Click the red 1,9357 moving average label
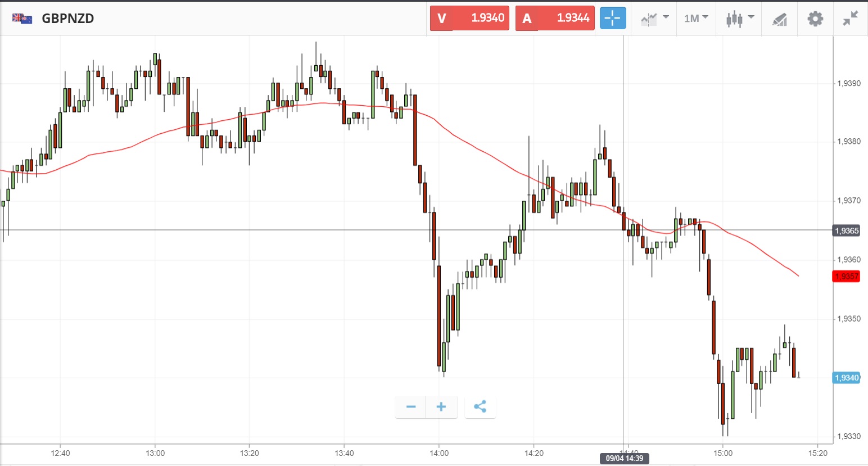Image resolution: width=868 pixels, height=466 pixels. 846,276
